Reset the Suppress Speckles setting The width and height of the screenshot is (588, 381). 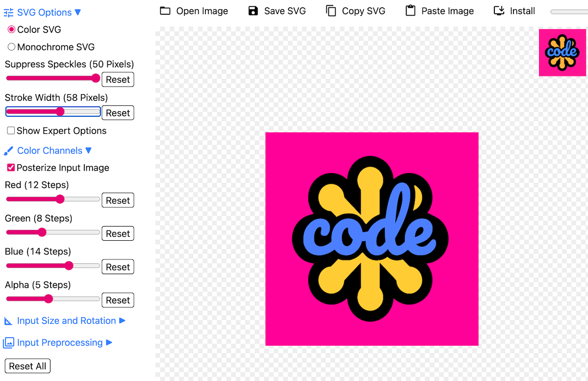[118, 79]
